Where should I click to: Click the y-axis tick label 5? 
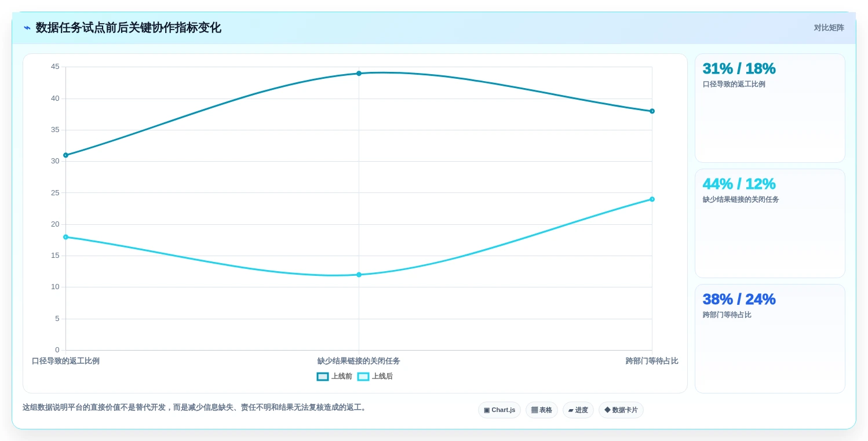[x=57, y=319]
